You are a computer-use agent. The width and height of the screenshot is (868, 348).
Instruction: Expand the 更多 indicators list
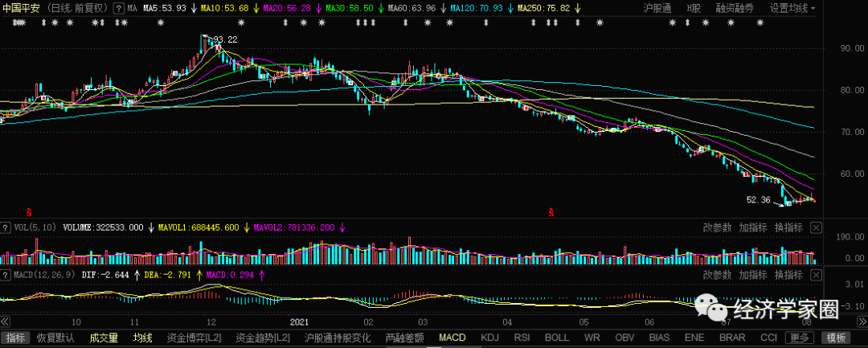click(x=799, y=338)
